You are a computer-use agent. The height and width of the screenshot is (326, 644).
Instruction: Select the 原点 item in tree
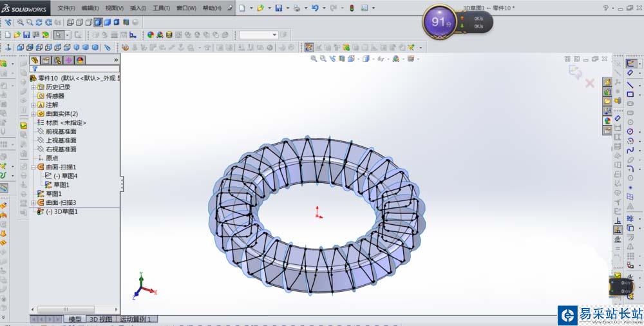coord(52,158)
